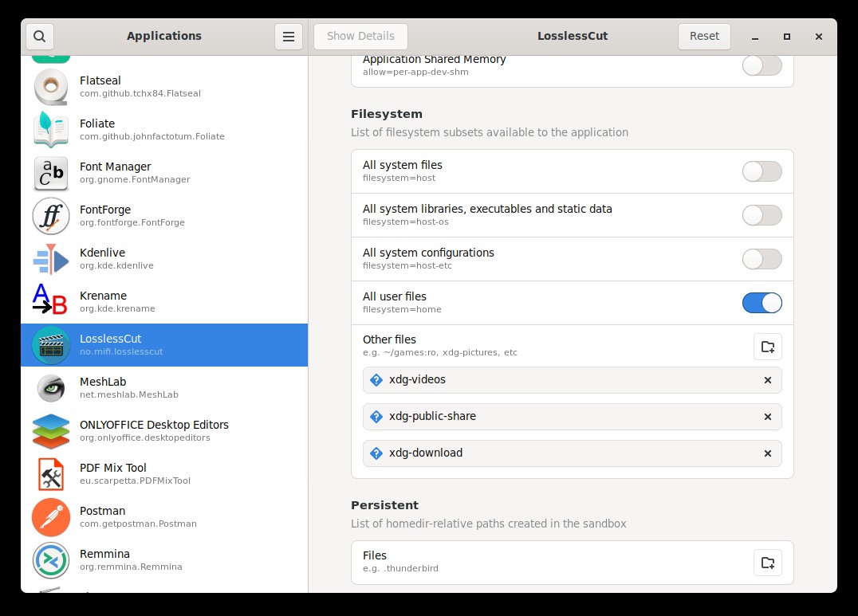
Task: Maximize the Flatseal window
Action: (x=787, y=37)
